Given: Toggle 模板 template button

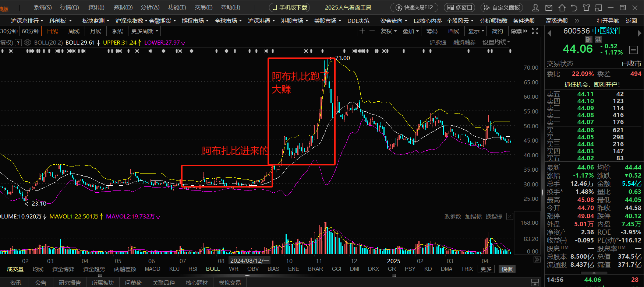Looking at the screenshot, I should tap(507, 269).
